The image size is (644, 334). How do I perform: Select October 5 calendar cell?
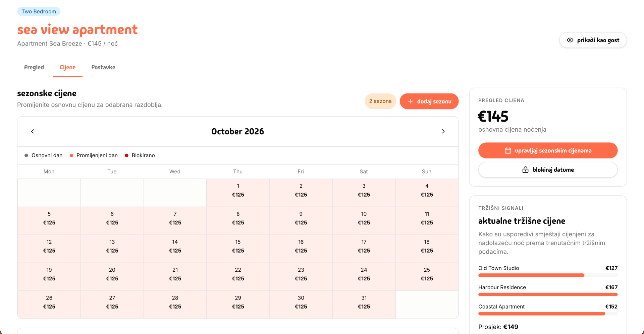[x=49, y=221]
